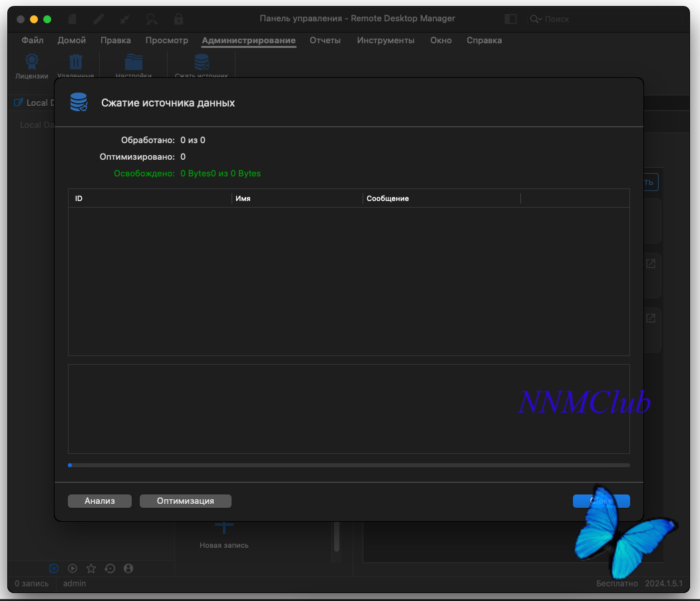Click the magnifier icon in search field

[x=535, y=19]
